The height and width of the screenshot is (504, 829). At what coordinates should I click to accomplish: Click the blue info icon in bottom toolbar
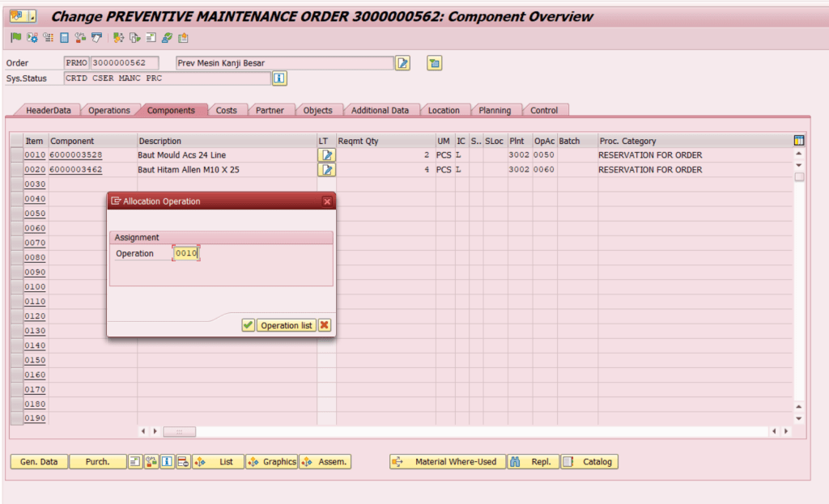click(x=167, y=462)
